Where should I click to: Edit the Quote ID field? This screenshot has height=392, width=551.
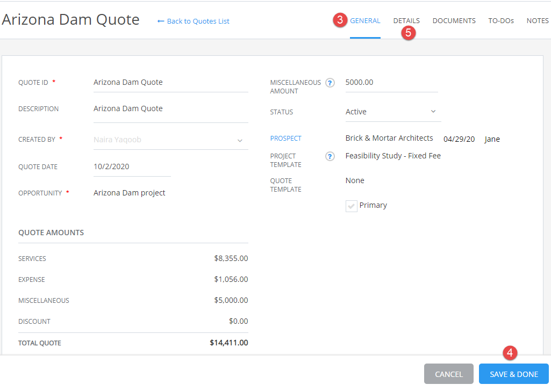(x=171, y=83)
